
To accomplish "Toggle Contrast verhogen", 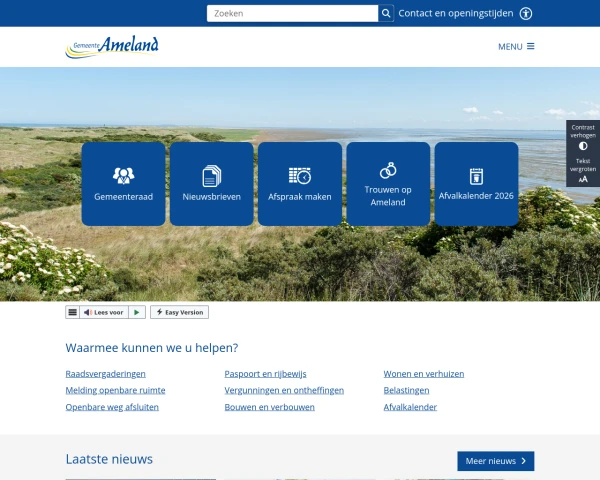I will [x=583, y=137].
